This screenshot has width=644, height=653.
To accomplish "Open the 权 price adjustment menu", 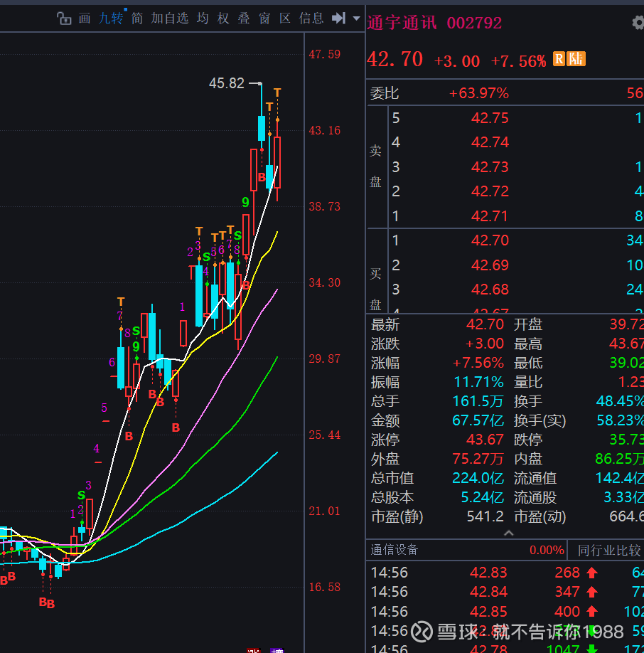I will 223,18.
